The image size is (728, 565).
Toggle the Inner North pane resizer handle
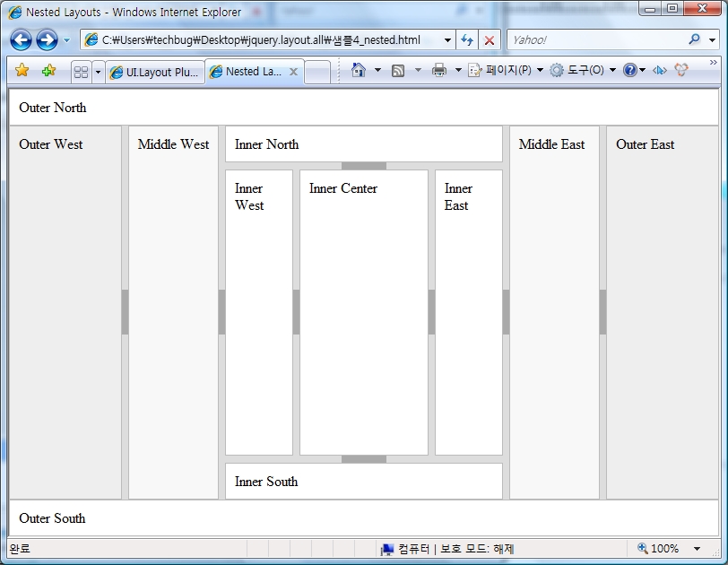click(364, 166)
